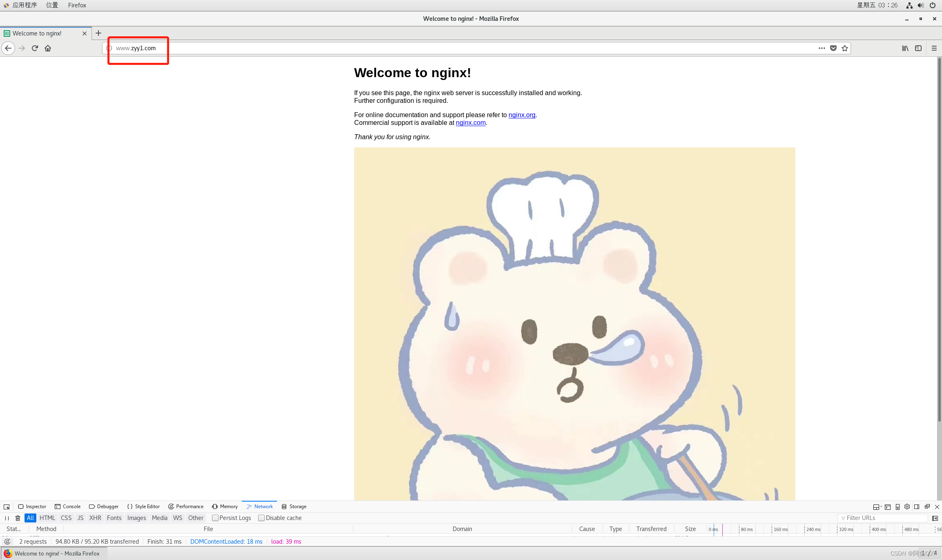Open the volume icon in system tray
The height and width of the screenshot is (560, 942).
921,5
